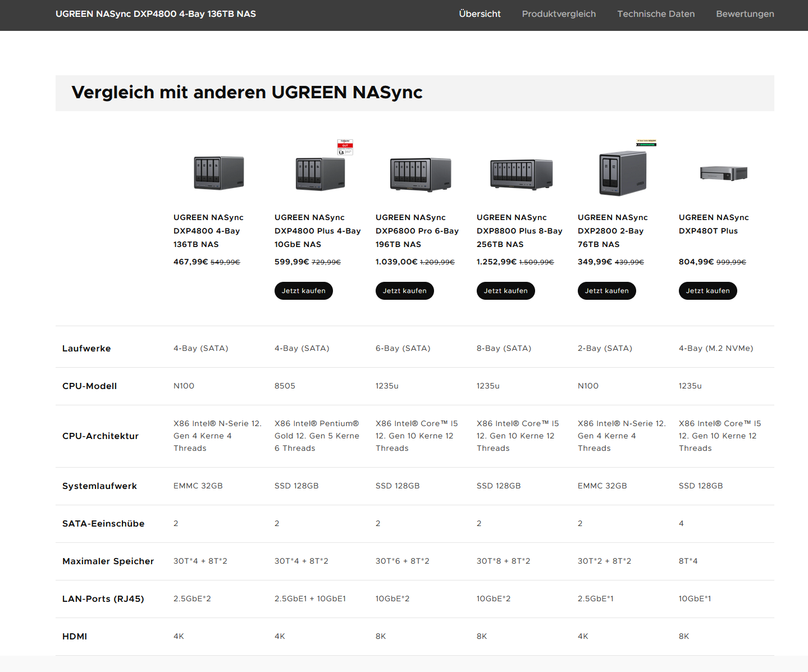Select the 1.252,99€ price
The image size is (808, 672).
coord(496,262)
